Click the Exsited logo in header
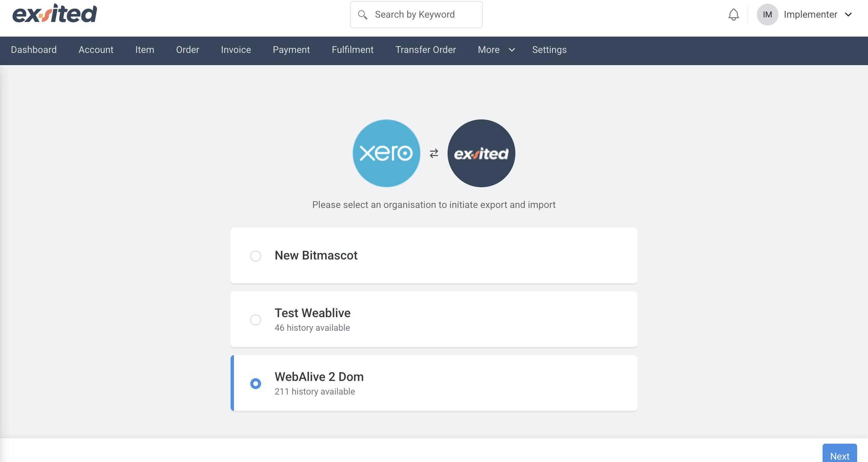The width and height of the screenshot is (868, 462). coord(55,14)
